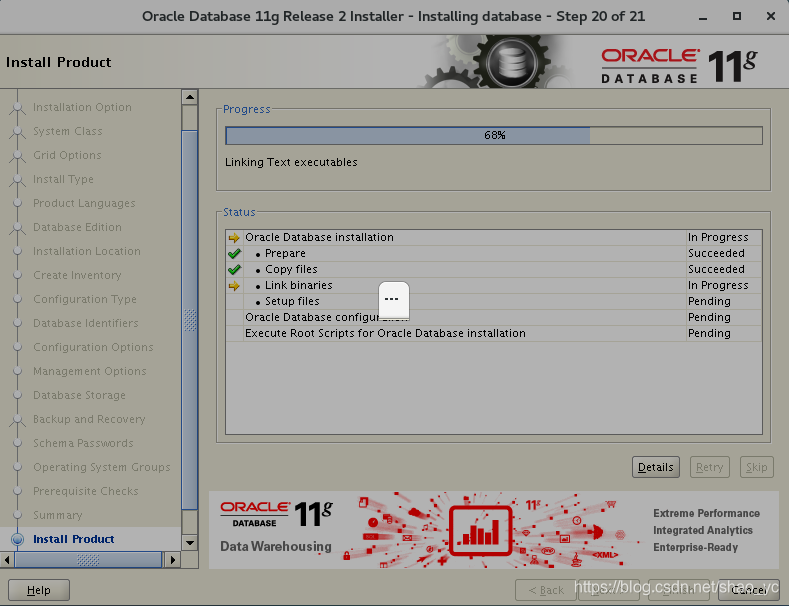
Task: Click the database gear icon in header
Action: (x=510, y=62)
